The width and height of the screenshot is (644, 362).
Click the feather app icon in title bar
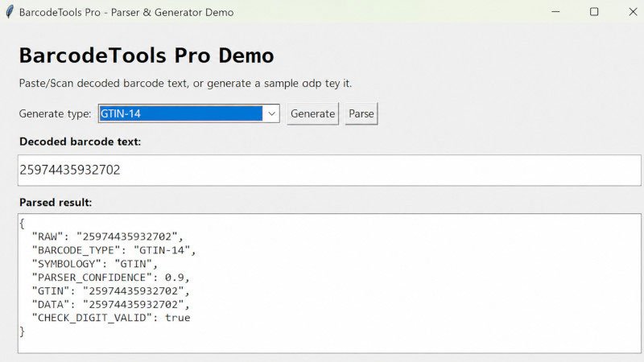(10, 12)
